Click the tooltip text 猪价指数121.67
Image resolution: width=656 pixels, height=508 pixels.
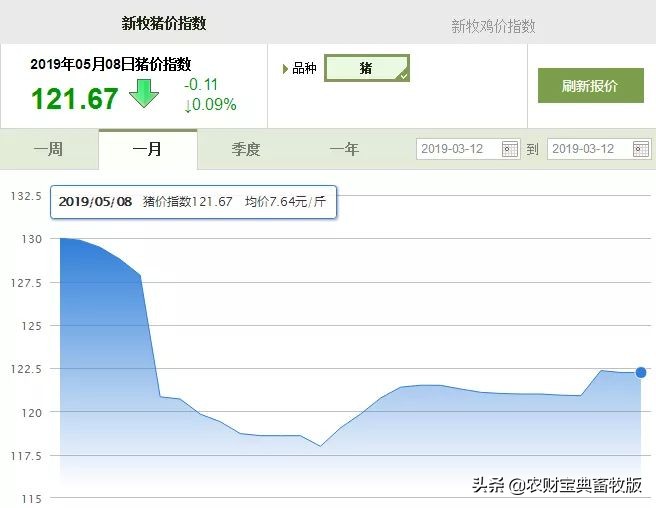tap(187, 202)
